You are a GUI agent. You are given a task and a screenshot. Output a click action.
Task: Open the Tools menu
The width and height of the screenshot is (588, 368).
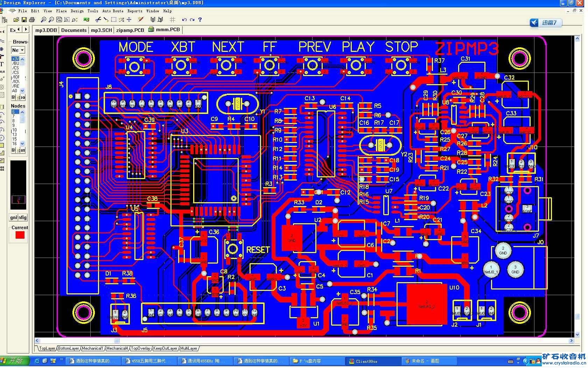coord(93,11)
